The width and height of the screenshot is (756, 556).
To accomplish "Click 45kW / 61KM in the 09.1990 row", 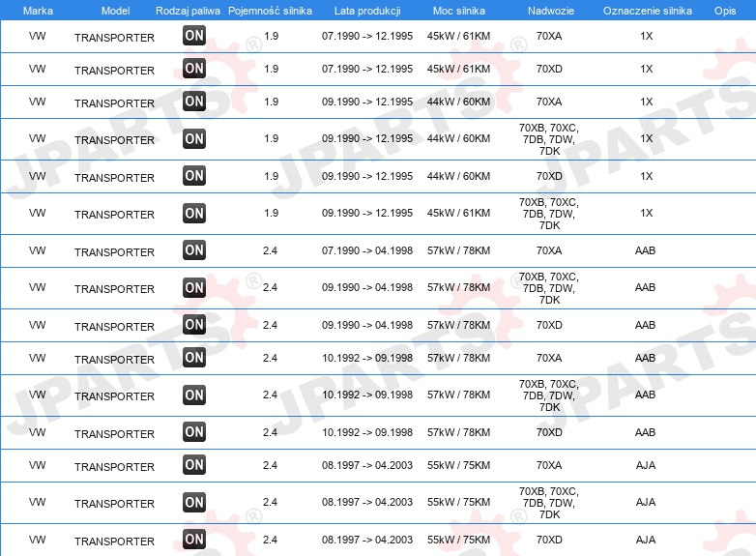I will [x=458, y=213].
